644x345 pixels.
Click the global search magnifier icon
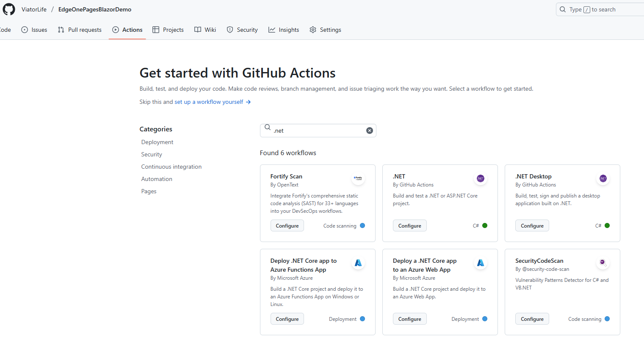563,9
